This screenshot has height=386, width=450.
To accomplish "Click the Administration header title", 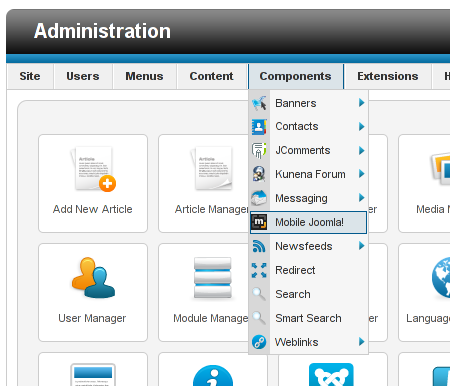I will (102, 31).
